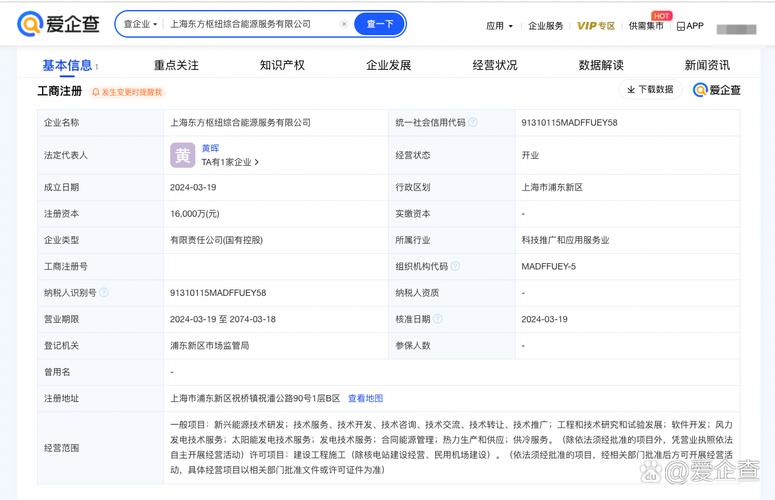Screen dimensions: 775x500
Task: Click the help icon next to 统一社会信用代码
Action: (x=473, y=122)
